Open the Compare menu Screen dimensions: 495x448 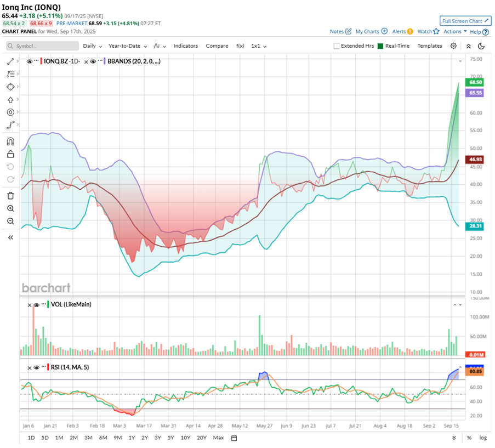tap(217, 46)
